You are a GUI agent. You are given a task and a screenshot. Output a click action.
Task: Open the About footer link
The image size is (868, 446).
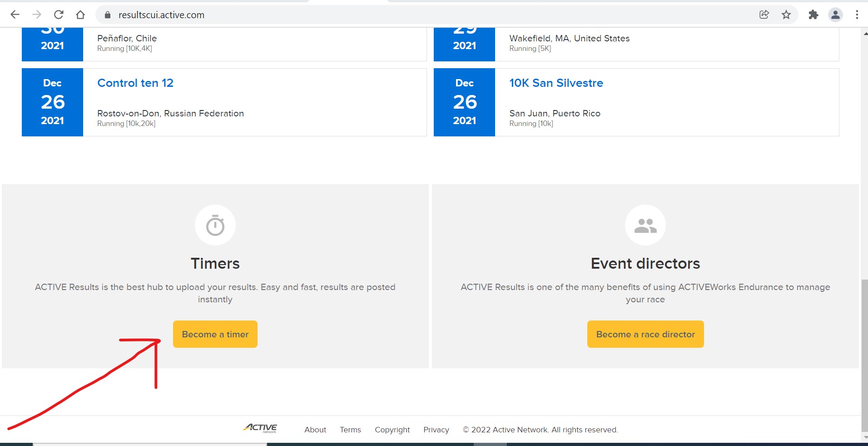point(315,430)
